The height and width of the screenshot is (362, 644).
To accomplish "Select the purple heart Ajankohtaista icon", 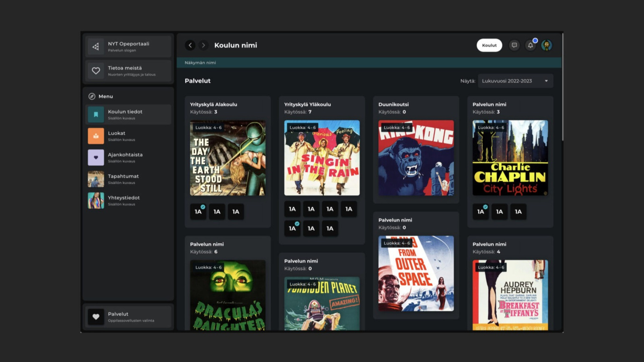I will [96, 158].
